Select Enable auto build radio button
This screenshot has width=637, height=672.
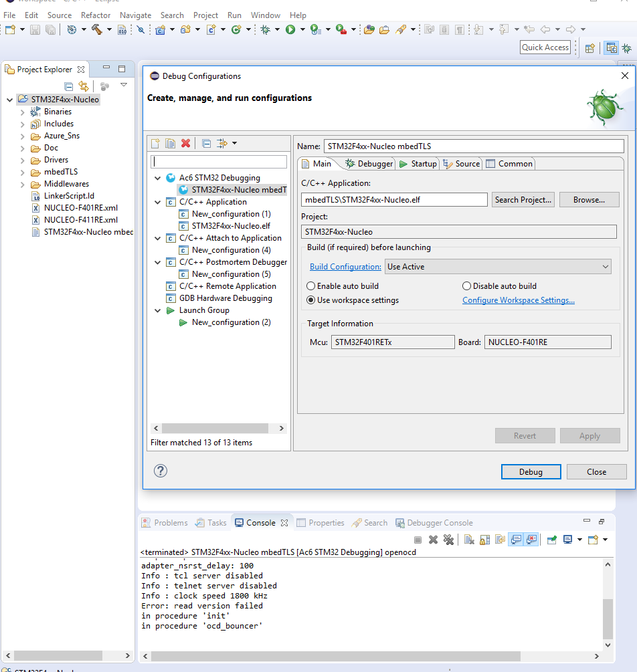(311, 286)
